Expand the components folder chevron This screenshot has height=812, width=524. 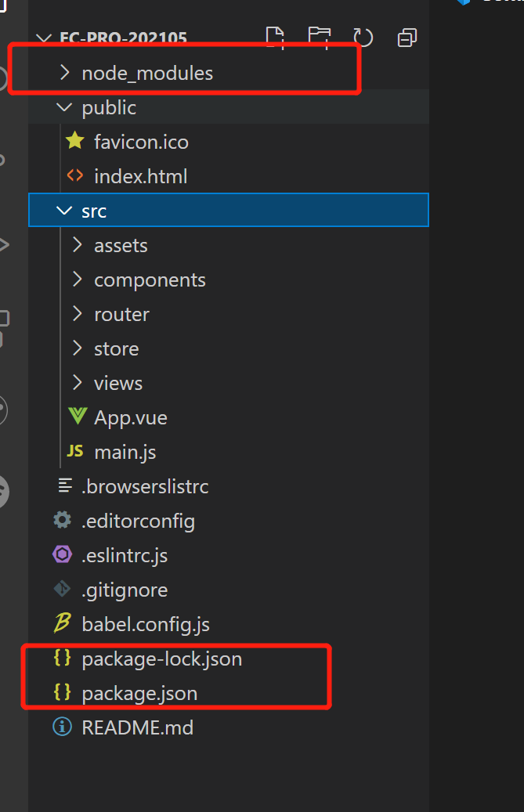(77, 280)
